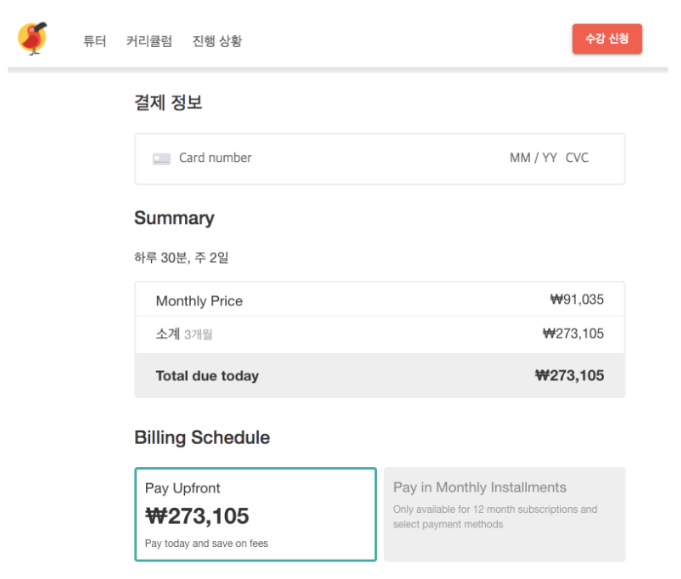Image resolution: width=681 pixels, height=579 pixels.
Task: Click the CVC field
Action: 577,158
